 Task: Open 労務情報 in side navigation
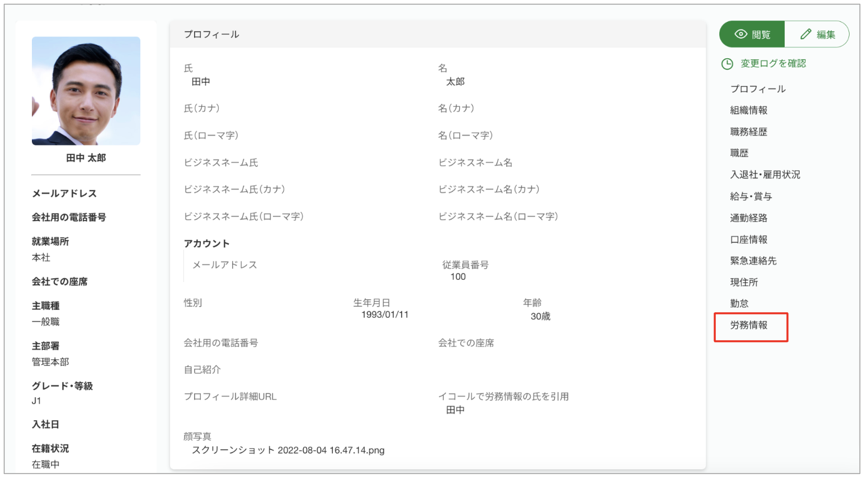(x=749, y=325)
